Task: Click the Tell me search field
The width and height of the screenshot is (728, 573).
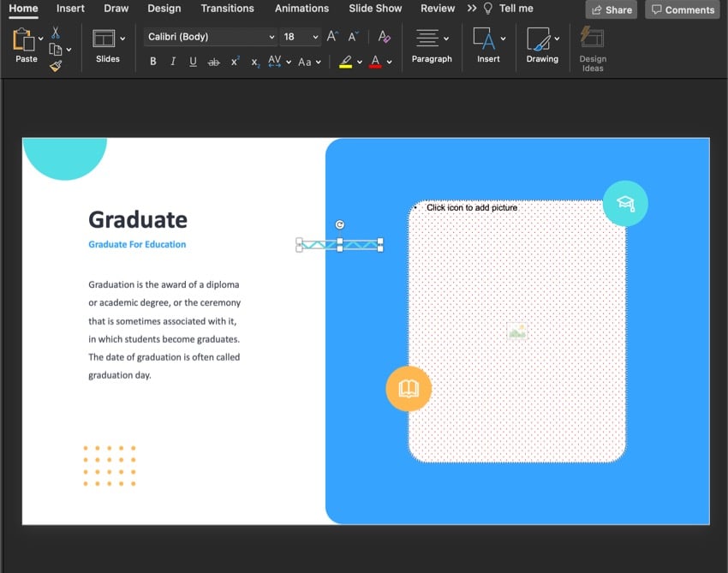Action: coord(516,9)
